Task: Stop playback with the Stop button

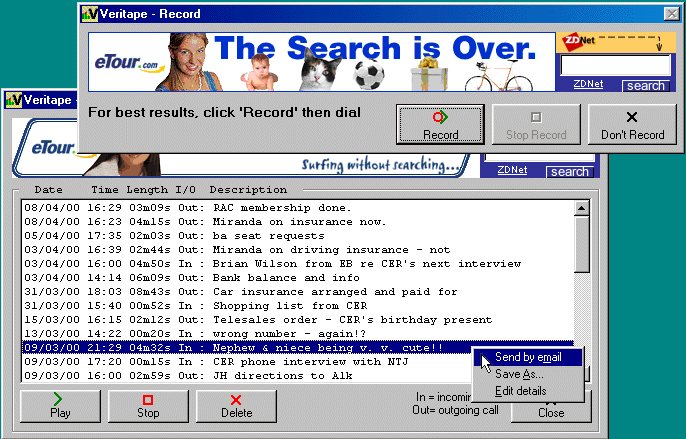Action: coord(148,406)
